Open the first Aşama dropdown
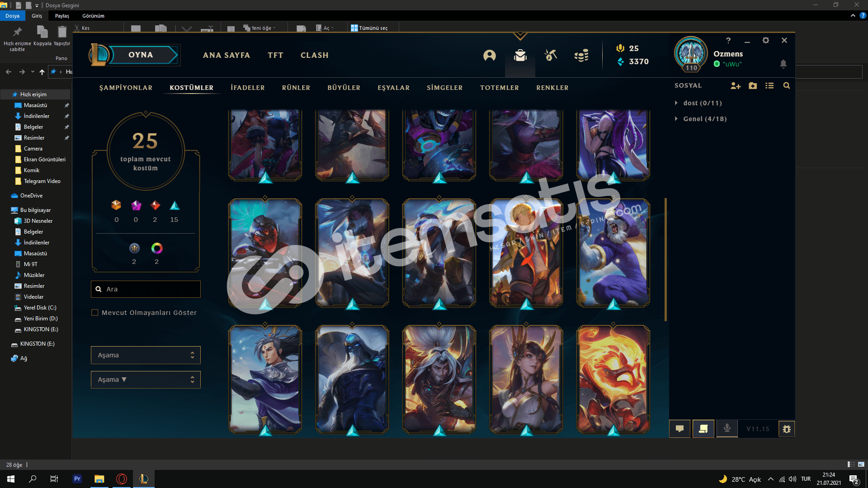Screen dimensions: 868x488 tap(146, 355)
